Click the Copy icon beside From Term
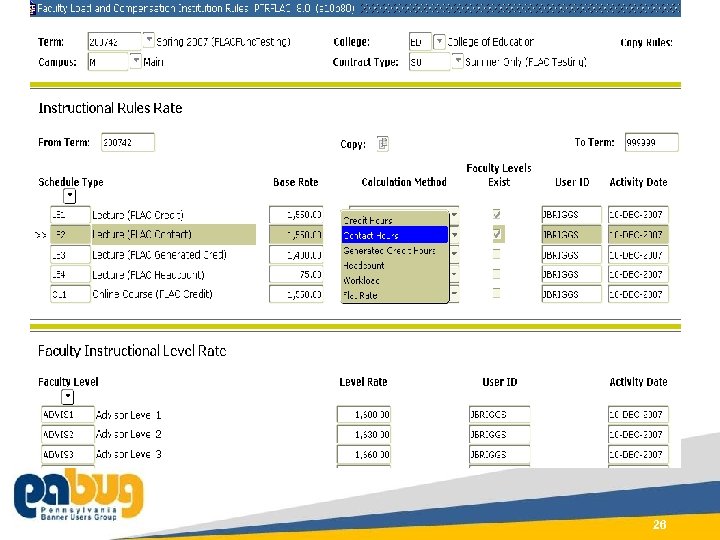This screenshot has width=720, height=540. [x=382, y=144]
